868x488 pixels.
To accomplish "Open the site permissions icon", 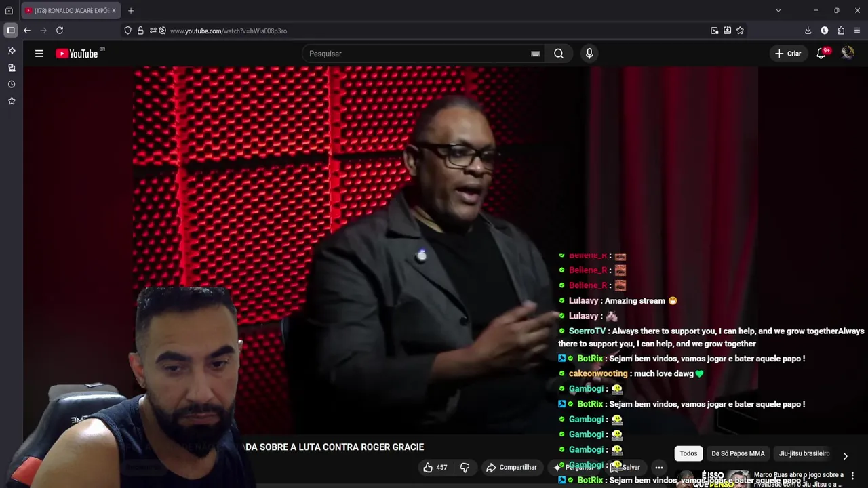I will click(153, 30).
